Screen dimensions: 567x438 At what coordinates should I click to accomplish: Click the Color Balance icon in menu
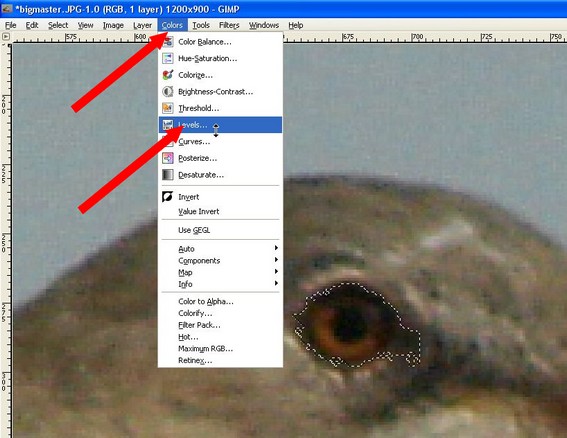[167, 42]
